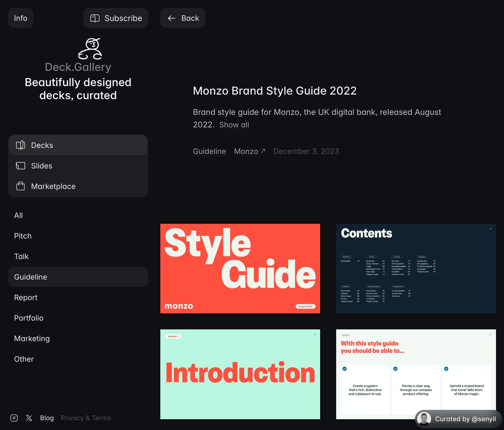Open the Monzo company link
The image size is (504, 430).
246,151
